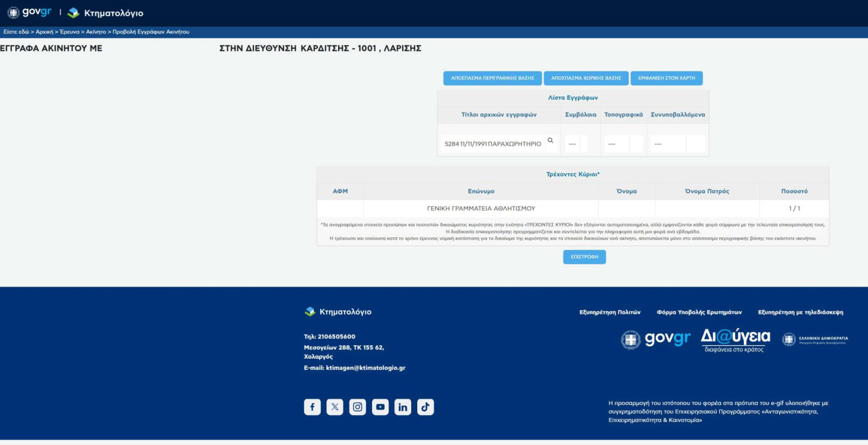Select Έρευνα in the breadcrumb trail
The image size is (868, 445).
coord(69,32)
